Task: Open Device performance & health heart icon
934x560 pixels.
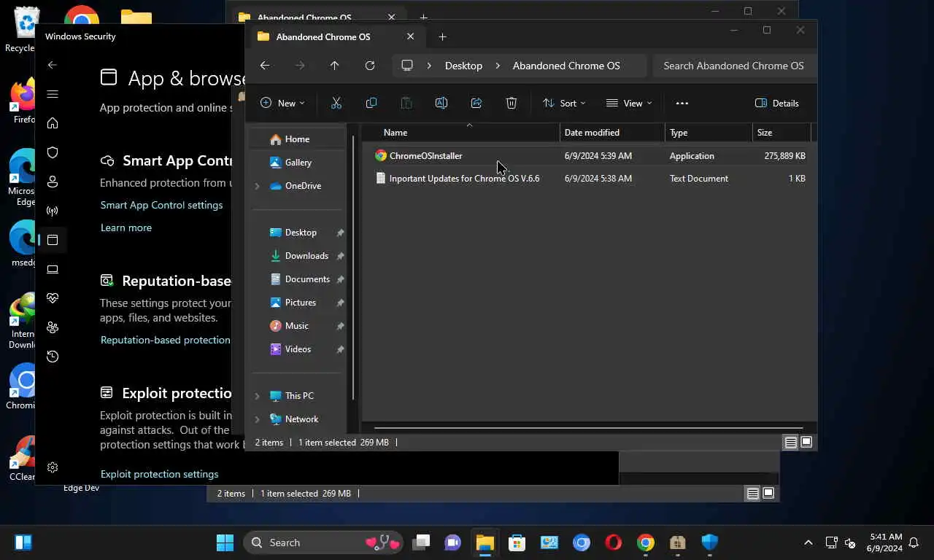Action: point(53,298)
